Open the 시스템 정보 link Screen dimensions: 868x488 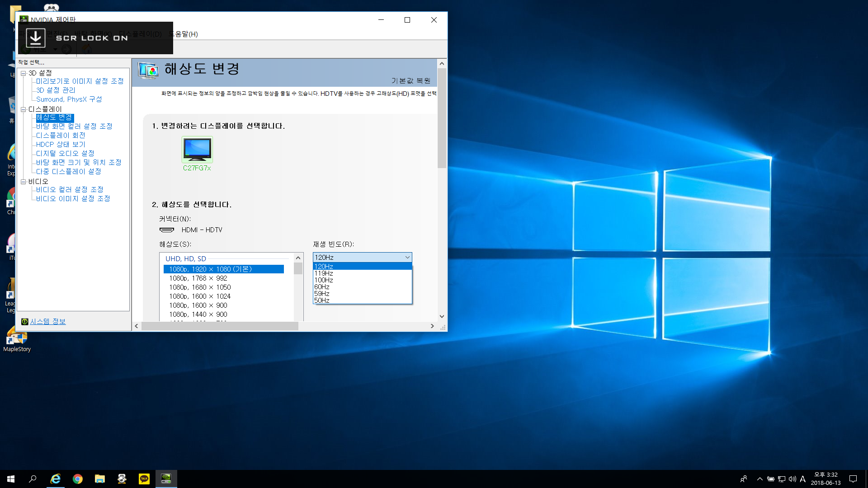[x=47, y=322]
